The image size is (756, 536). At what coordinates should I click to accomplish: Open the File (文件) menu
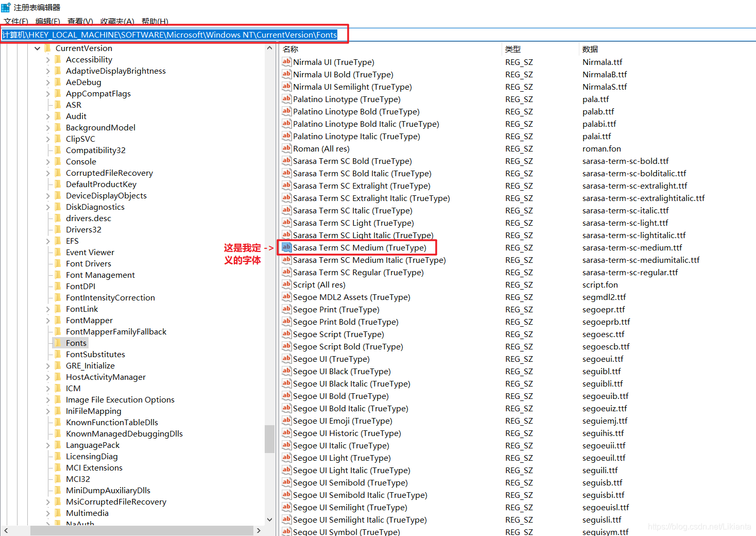(x=16, y=21)
